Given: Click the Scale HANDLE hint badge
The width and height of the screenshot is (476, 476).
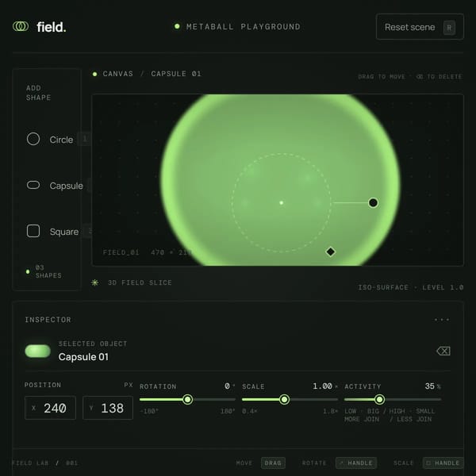Looking at the screenshot, I should pyautogui.click(x=443, y=463).
